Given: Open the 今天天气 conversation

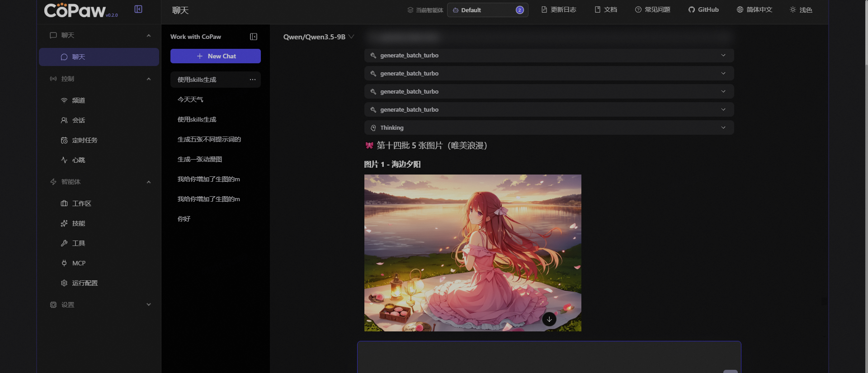Looking at the screenshot, I should 216,99.
